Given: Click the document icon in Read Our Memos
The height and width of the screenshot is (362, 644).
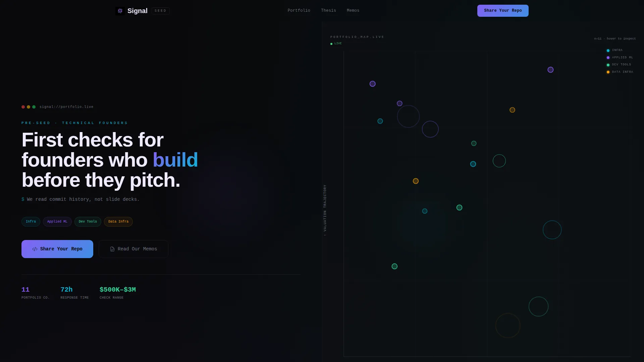Looking at the screenshot, I should (112, 249).
